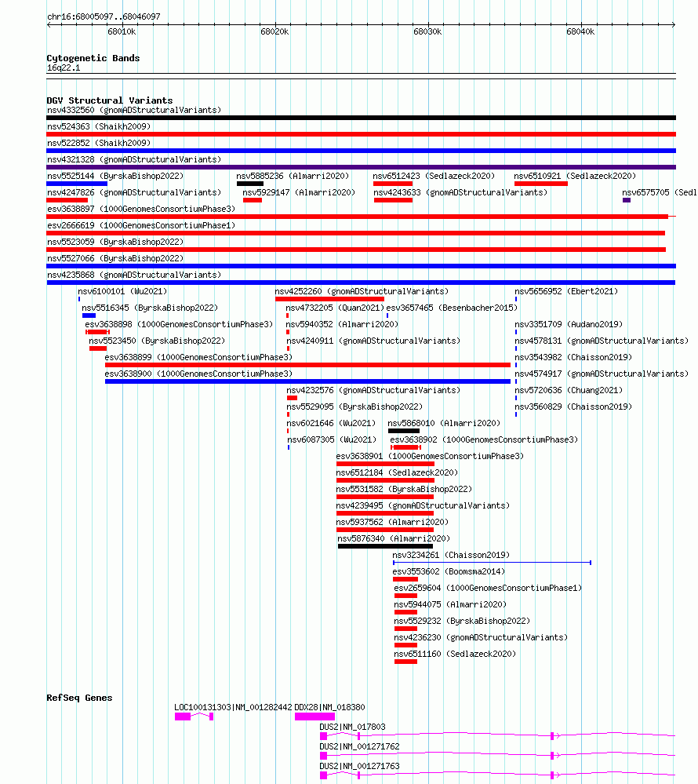Open esv3638897 (1000GenomesConsortiumPhase3) entry
Screen dimensions: 698x784
(x=141, y=209)
